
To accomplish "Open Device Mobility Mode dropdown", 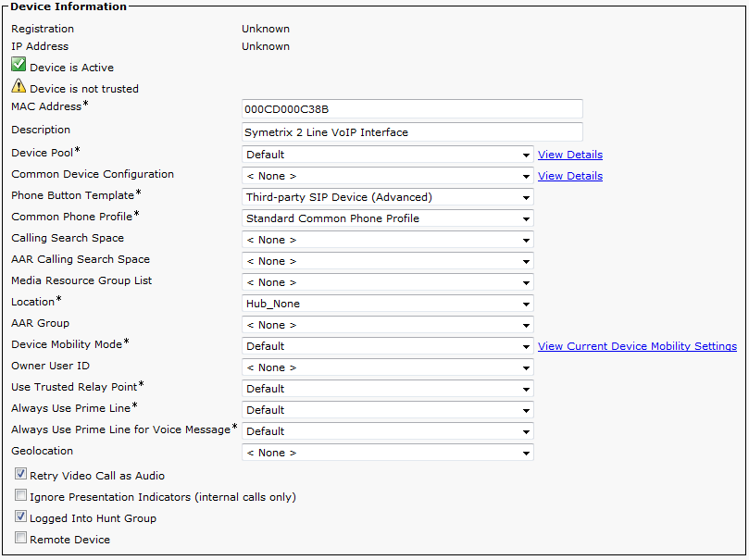I will (x=387, y=346).
